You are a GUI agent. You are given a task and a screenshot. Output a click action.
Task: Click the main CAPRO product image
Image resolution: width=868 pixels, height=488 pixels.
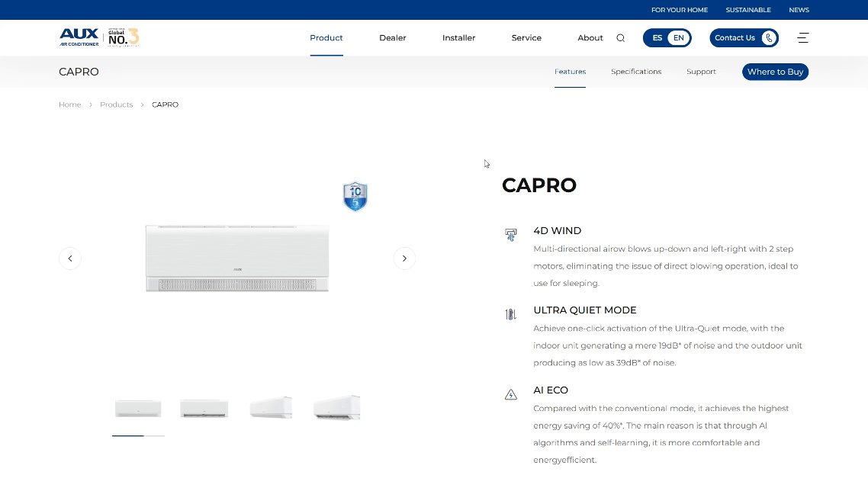click(237, 258)
